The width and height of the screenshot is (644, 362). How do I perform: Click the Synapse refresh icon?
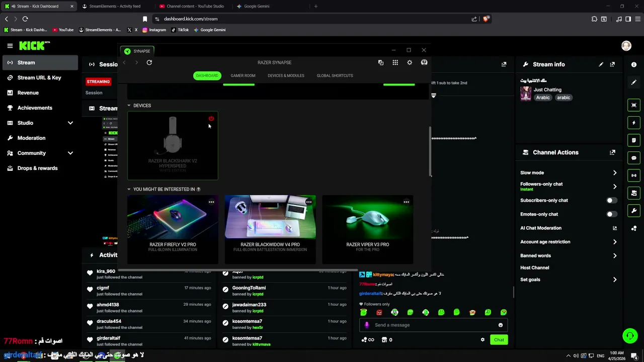pos(149,62)
